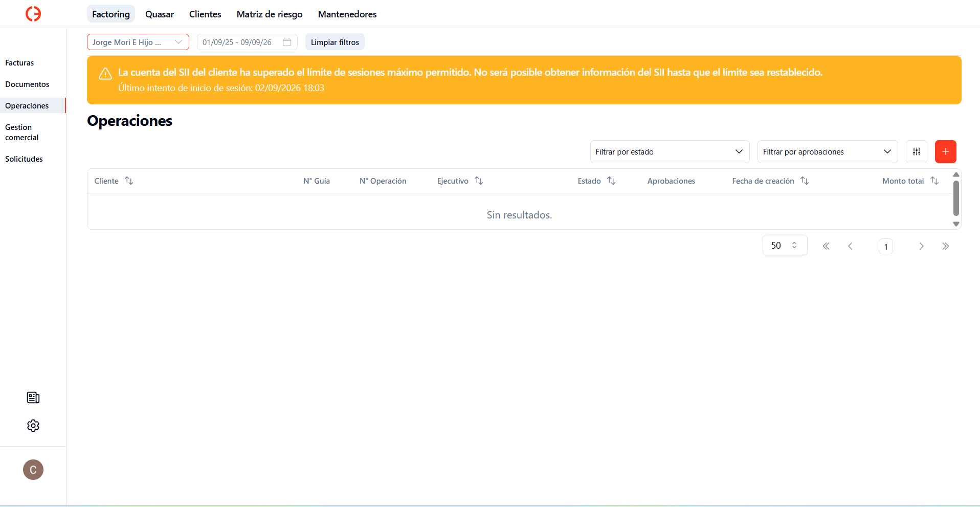980x507 pixels.
Task: Click the red app logo
Action: tap(33, 14)
